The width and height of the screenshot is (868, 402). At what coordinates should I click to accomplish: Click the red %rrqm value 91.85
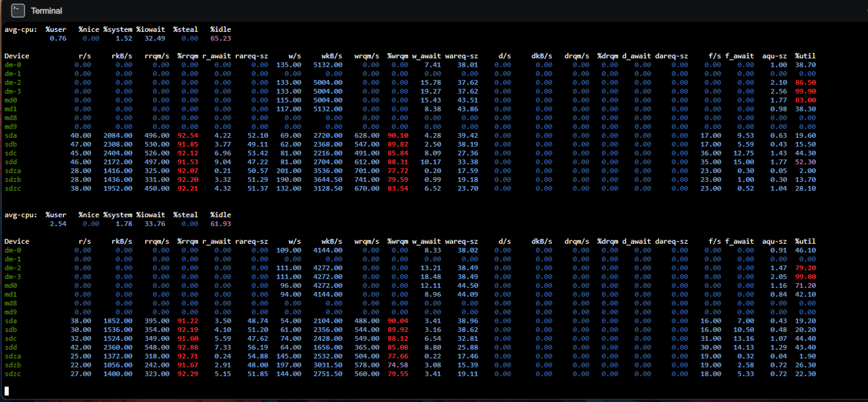(x=189, y=145)
